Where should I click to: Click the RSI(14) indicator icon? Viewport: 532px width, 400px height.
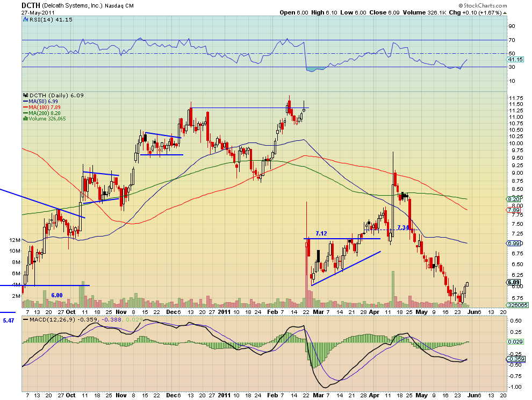(25, 20)
